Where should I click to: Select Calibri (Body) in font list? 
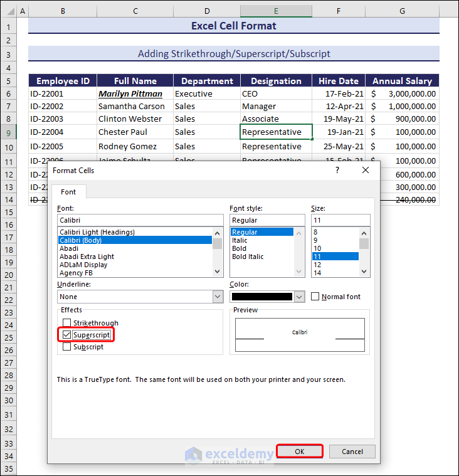click(135, 240)
